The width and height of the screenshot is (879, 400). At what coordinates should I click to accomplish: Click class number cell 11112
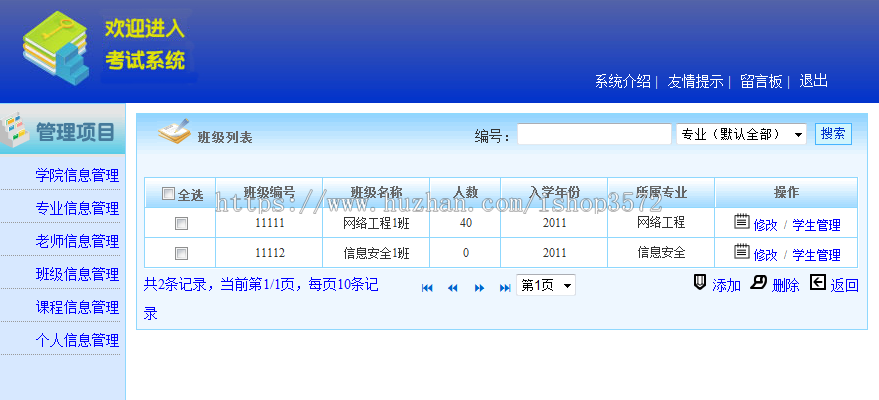point(270,253)
